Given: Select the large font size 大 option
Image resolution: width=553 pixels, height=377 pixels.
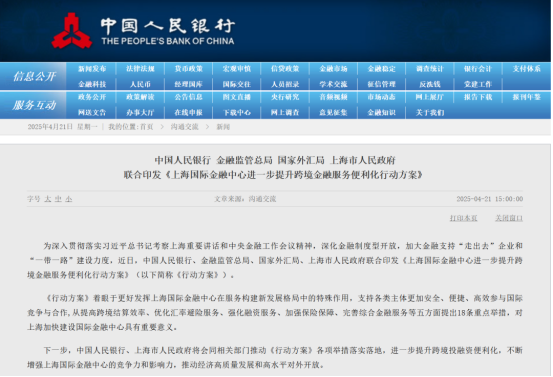Looking at the screenshot, I should pyautogui.click(x=48, y=199).
